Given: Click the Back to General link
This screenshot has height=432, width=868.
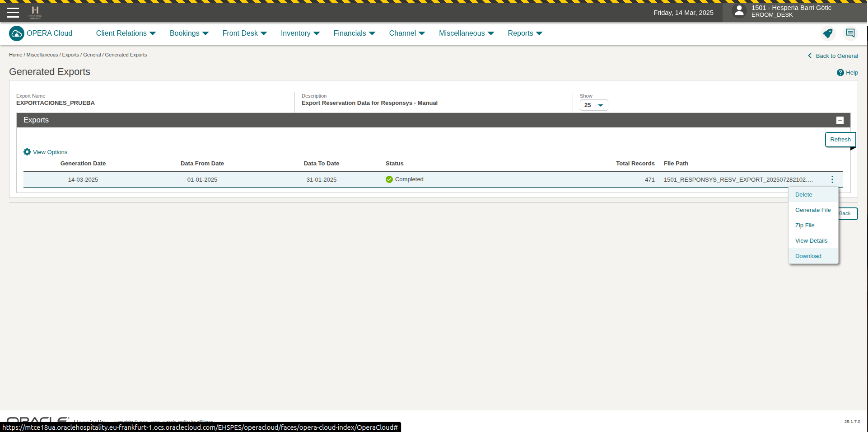Looking at the screenshot, I should tap(836, 56).
